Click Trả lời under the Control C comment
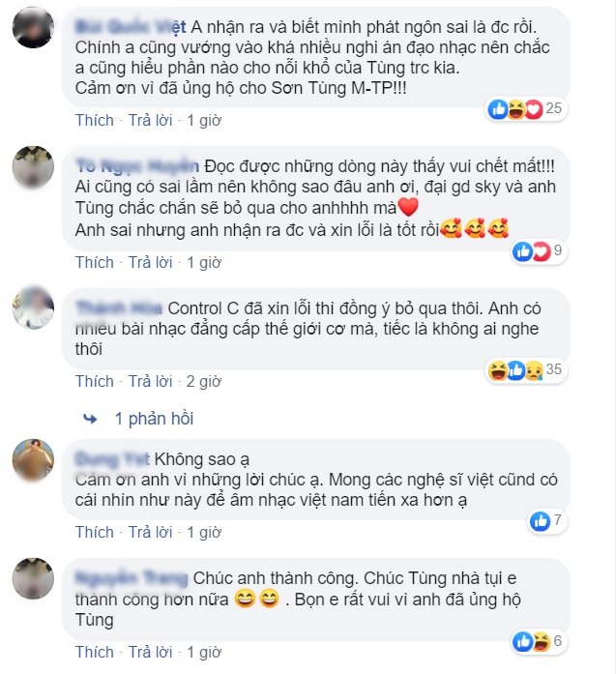Image resolution: width=616 pixels, height=674 pixels. (151, 382)
